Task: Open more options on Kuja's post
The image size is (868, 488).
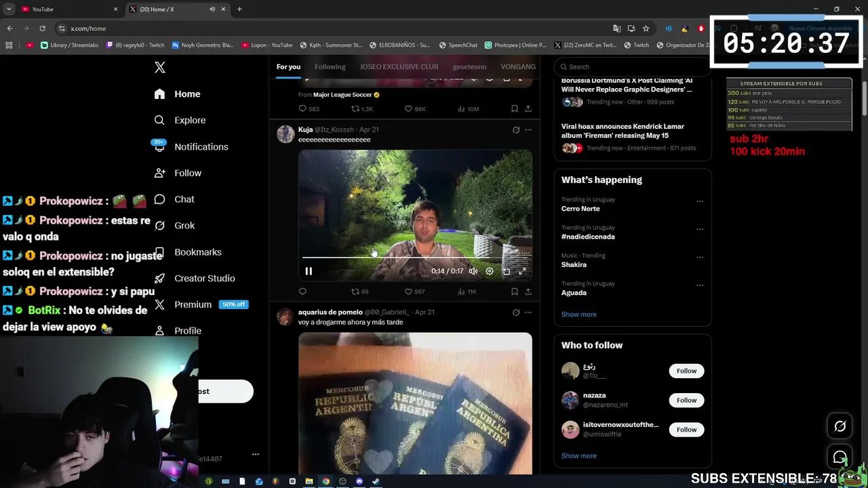Action: (528, 129)
